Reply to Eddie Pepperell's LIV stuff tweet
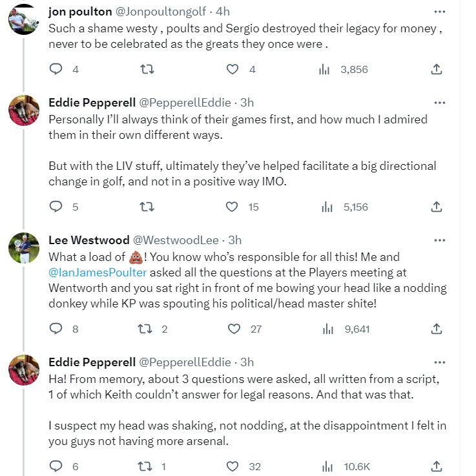This screenshot has height=476, width=476. 56,207
